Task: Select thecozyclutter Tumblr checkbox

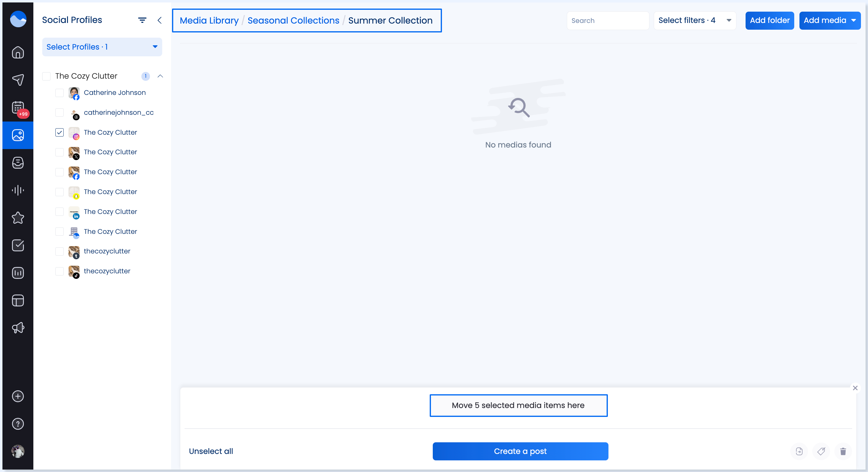Action: [x=59, y=251]
